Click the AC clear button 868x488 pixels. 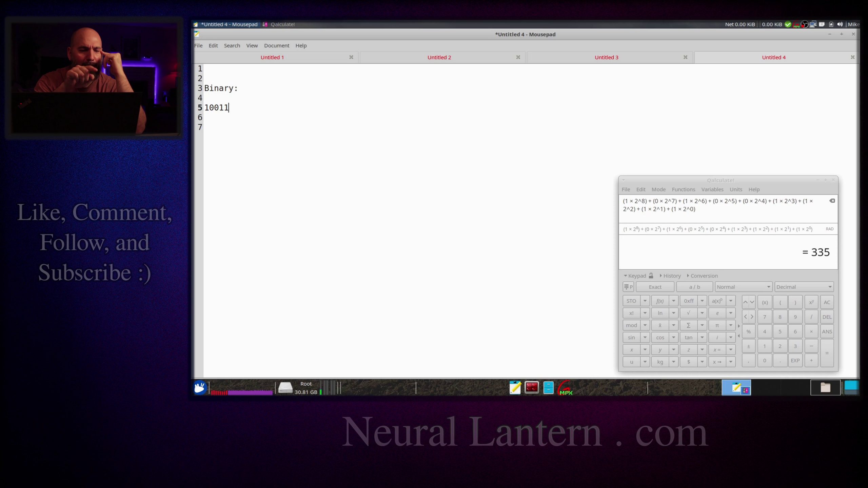coord(827,302)
